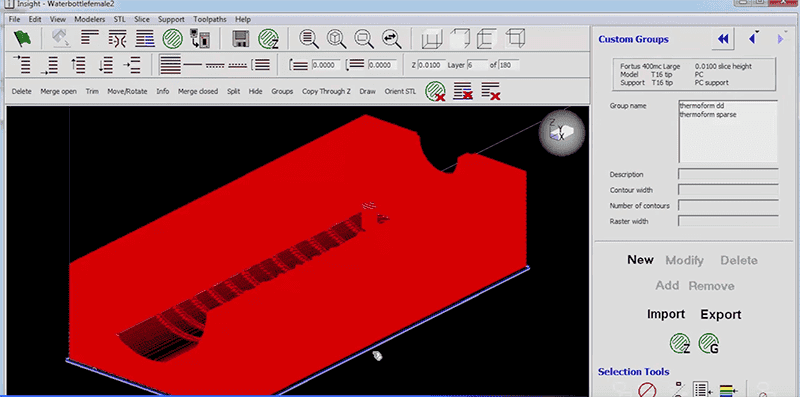The image size is (800, 397).
Task: Click the green hatched toolpath icon
Action: 172,39
